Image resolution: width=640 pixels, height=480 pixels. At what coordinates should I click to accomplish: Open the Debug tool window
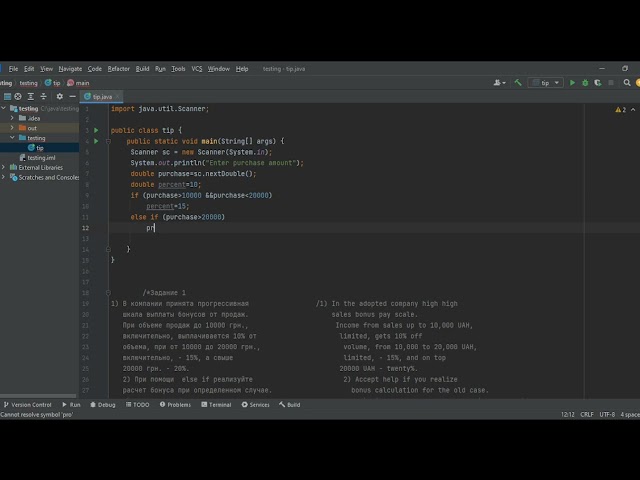click(103, 405)
